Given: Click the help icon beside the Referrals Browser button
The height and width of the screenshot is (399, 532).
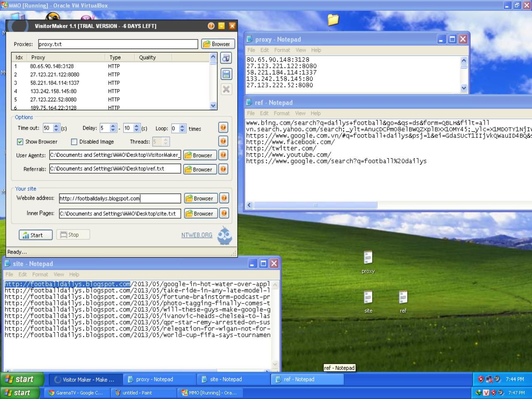Looking at the screenshot, I should coord(223,169).
